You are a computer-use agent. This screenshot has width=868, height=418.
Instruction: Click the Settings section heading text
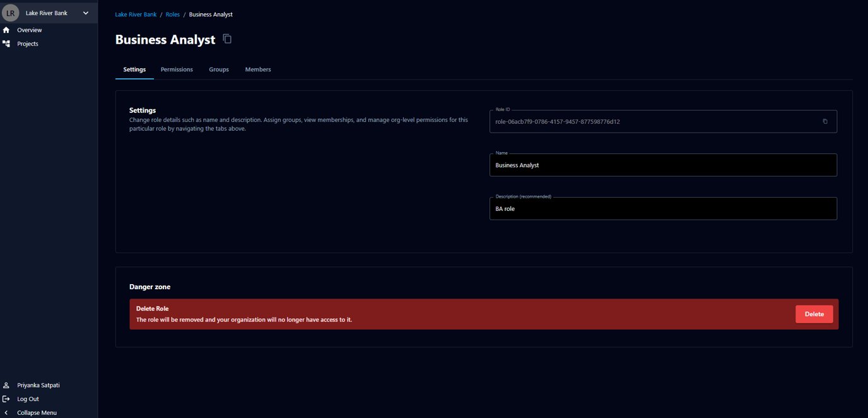coord(143,110)
